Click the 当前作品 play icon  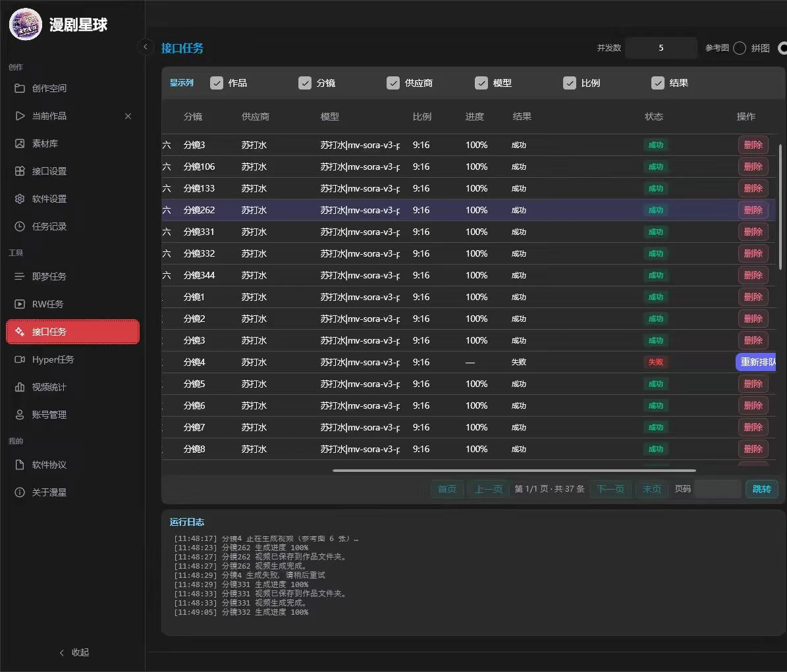[x=20, y=116]
